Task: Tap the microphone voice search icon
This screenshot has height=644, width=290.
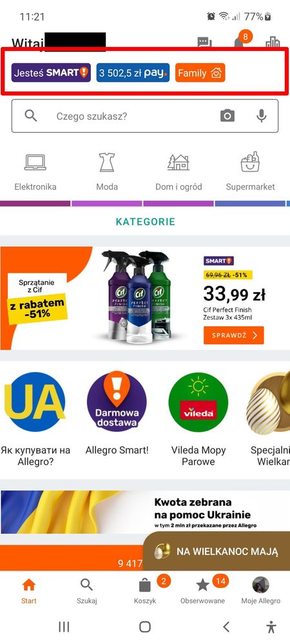Action: point(261,116)
